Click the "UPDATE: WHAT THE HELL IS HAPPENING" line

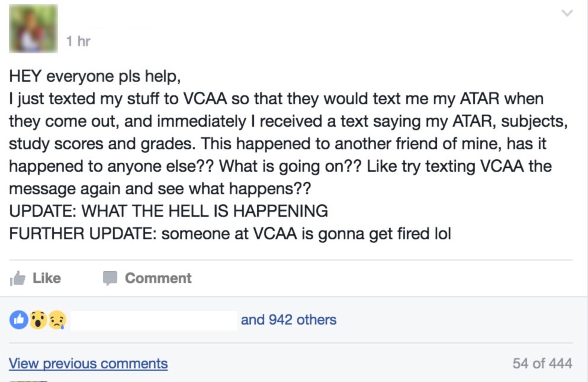pos(168,211)
